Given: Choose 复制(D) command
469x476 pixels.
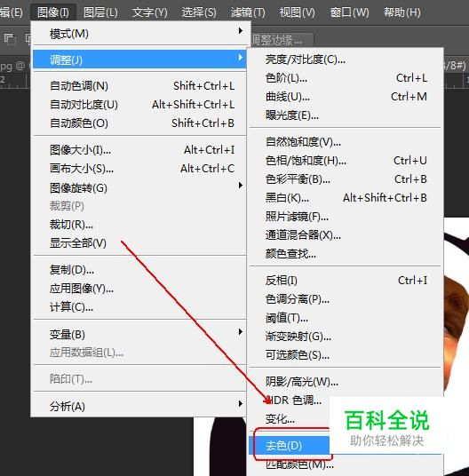Looking at the screenshot, I should coord(139,270).
